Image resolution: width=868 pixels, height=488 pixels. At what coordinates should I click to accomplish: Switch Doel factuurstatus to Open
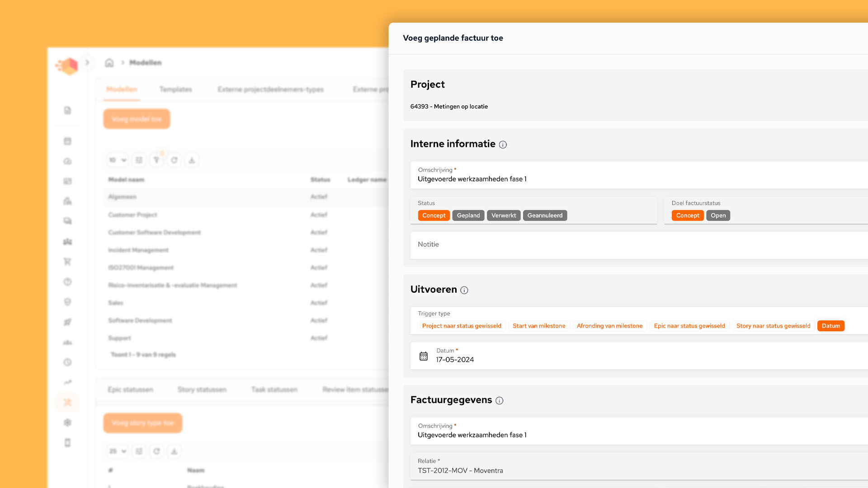click(718, 216)
